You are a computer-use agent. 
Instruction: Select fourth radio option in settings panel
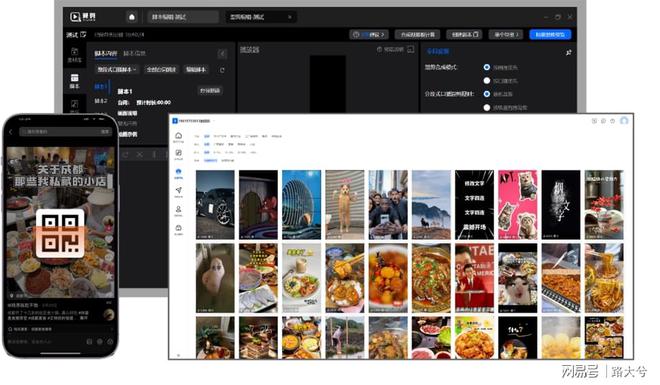click(x=487, y=108)
